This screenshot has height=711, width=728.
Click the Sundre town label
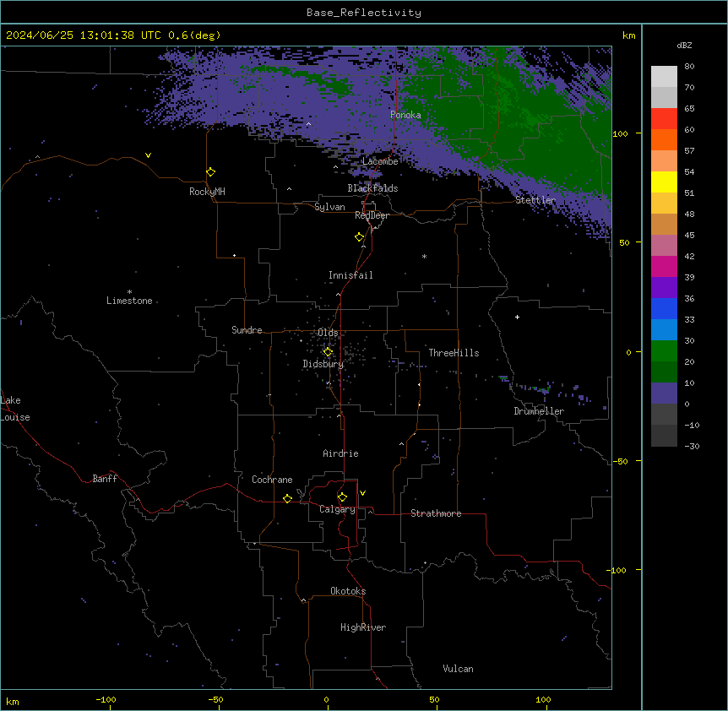(x=247, y=330)
